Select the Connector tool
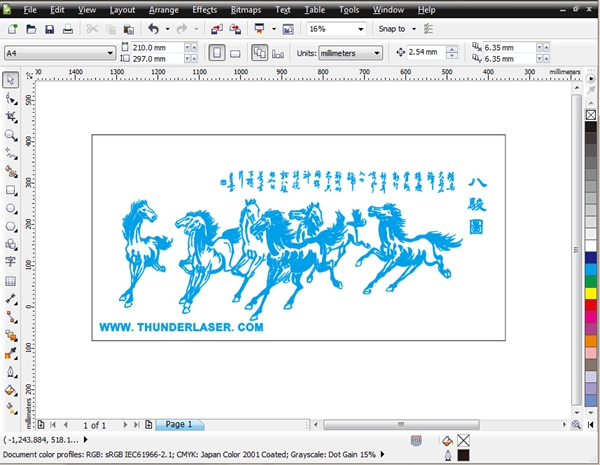The width and height of the screenshot is (600, 465). 10,317
